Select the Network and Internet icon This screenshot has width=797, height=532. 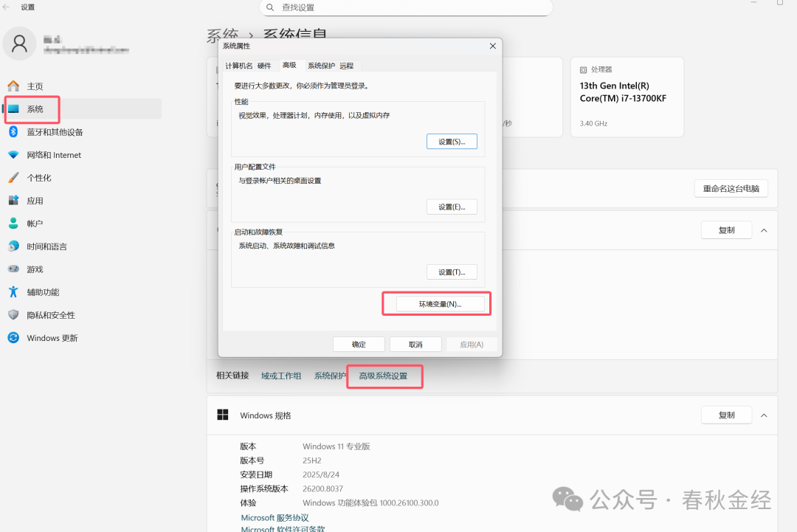(x=13, y=155)
